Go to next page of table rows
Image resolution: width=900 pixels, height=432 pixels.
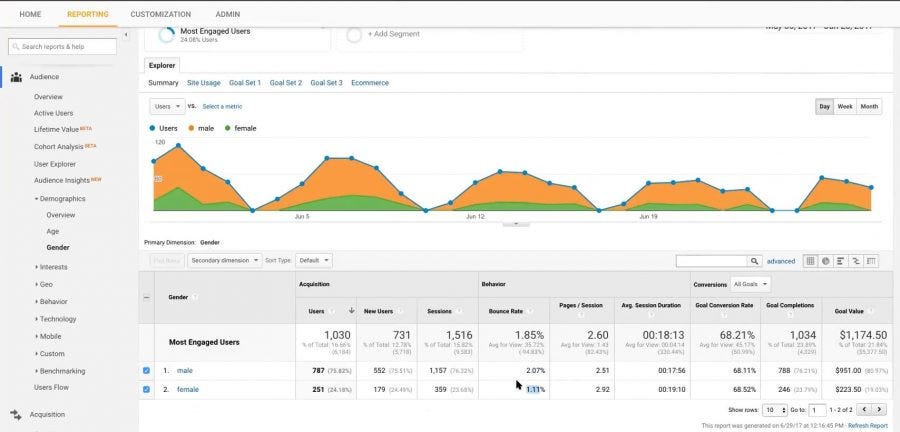(879, 410)
